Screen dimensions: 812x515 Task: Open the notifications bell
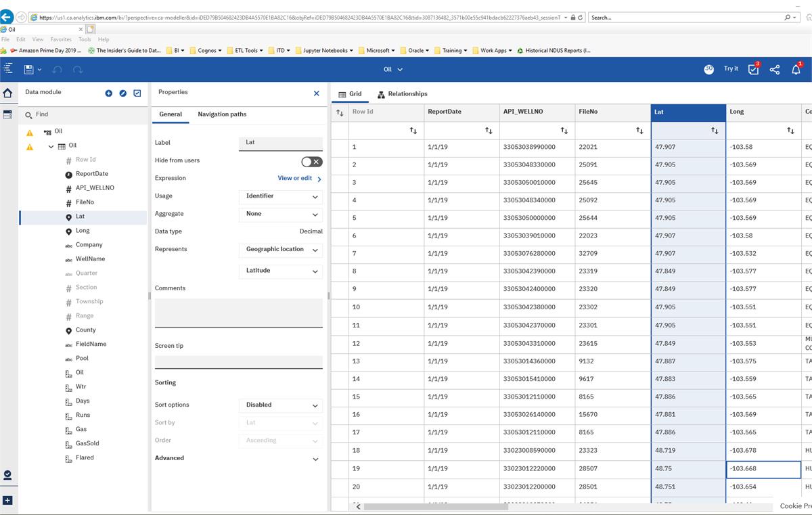(796, 69)
